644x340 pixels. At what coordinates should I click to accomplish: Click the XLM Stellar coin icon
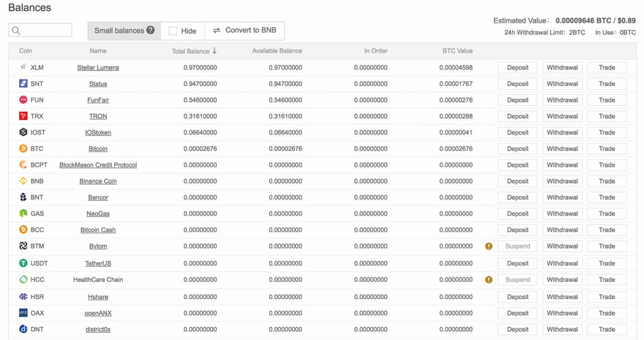pyautogui.click(x=23, y=67)
